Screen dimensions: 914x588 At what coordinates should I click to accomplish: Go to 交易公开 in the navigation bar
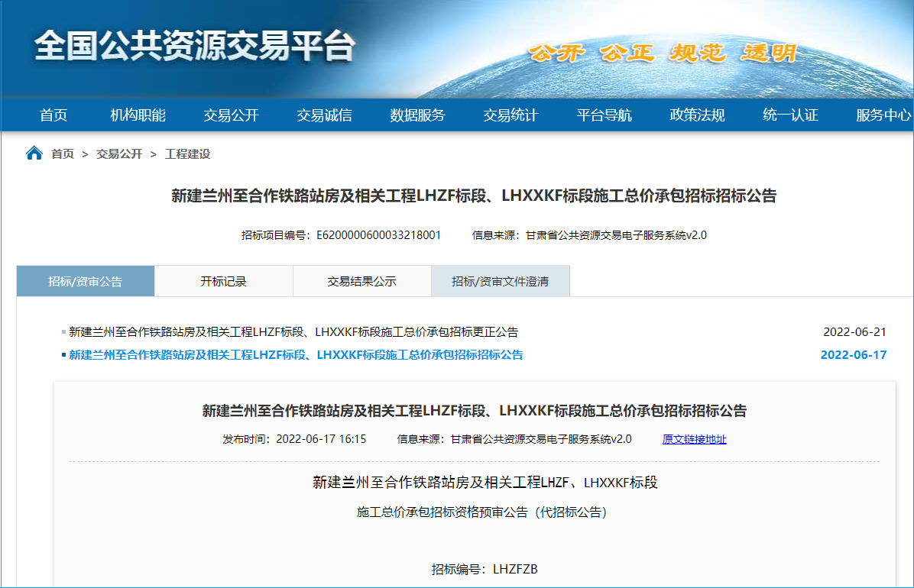click(231, 115)
